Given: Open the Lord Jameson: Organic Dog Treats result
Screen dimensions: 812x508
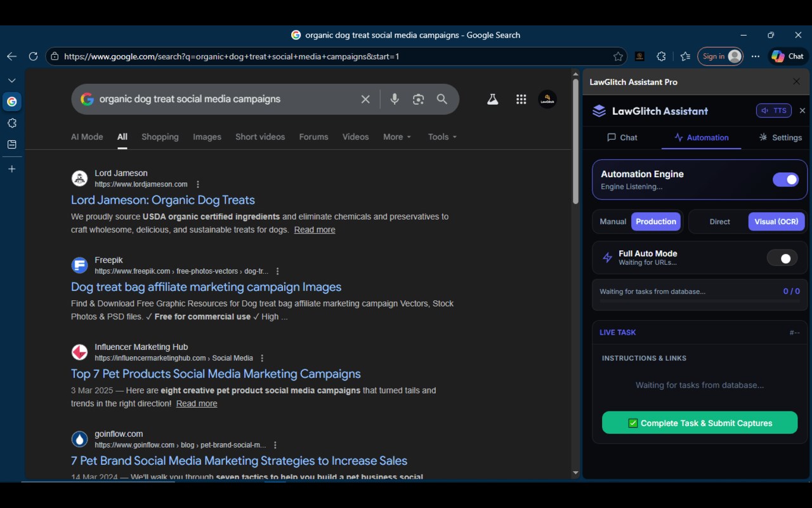Looking at the screenshot, I should coord(163,200).
